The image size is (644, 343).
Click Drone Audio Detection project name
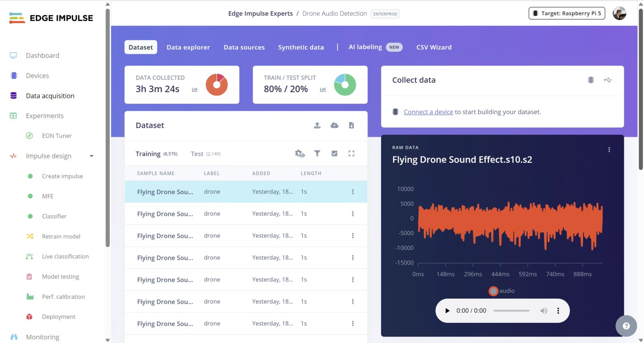coord(334,14)
